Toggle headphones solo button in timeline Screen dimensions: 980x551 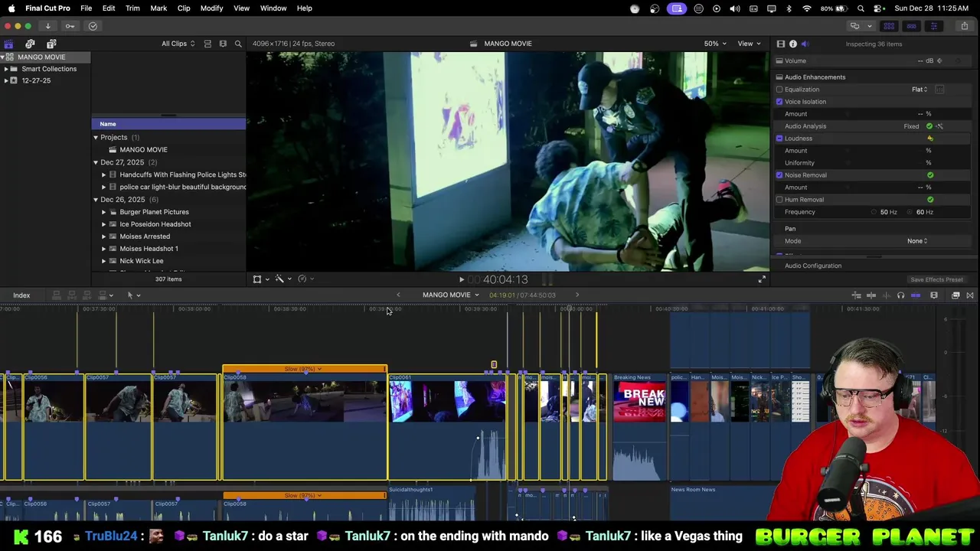tap(900, 295)
